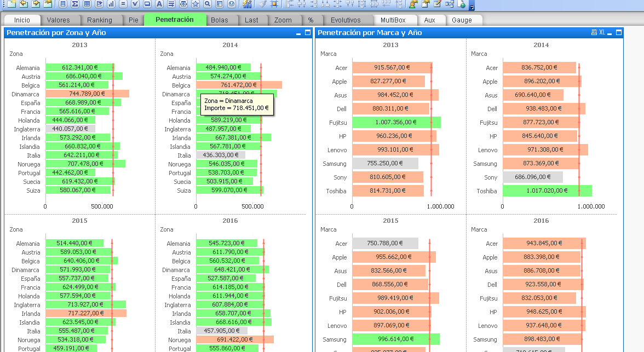Switch to the Last tab

(251, 20)
